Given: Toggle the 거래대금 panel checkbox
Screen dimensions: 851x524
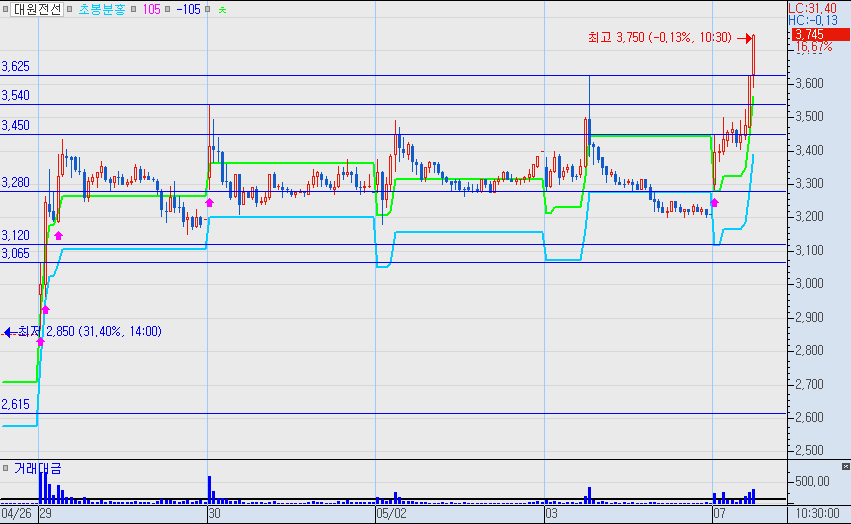Looking at the screenshot, I should [5, 468].
